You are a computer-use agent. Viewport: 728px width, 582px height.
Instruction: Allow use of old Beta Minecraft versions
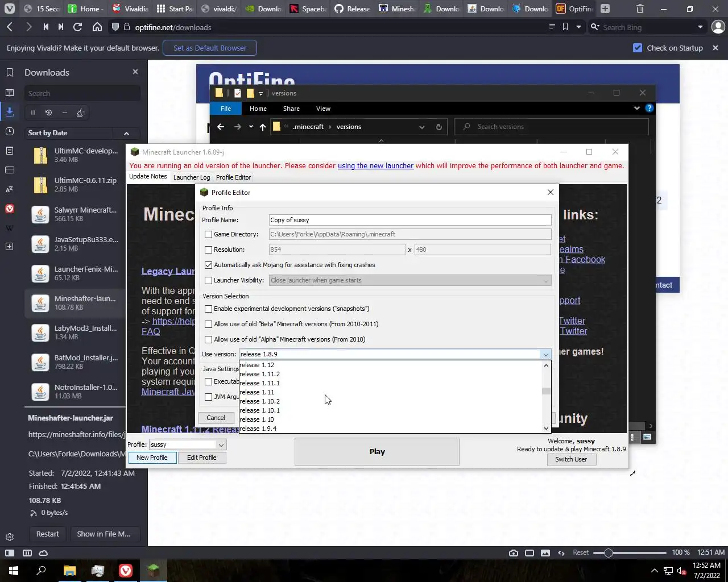point(208,324)
